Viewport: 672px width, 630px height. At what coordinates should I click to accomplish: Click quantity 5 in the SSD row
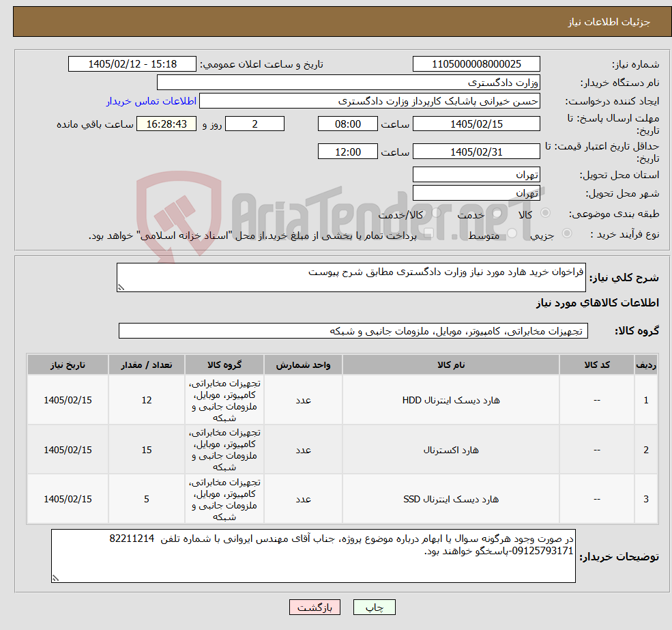tap(147, 499)
